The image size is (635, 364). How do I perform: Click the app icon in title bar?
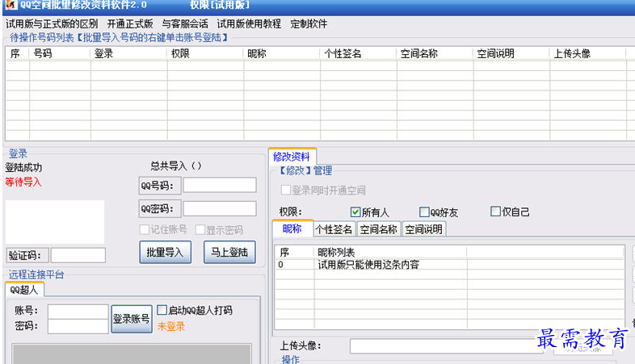pyautogui.click(x=11, y=5)
